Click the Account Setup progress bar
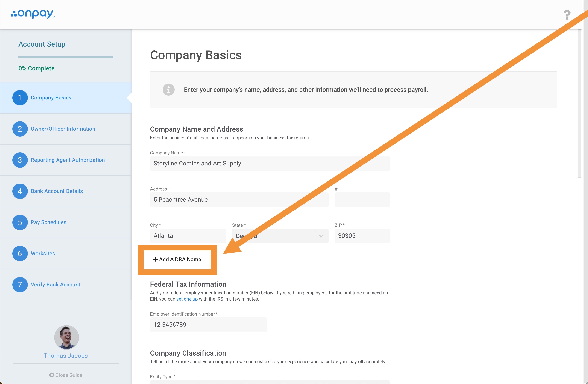Viewport: 588px width, 384px height. pos(66,57)
